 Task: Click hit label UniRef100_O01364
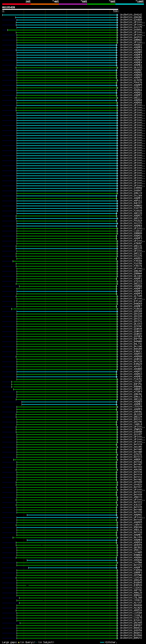pos(131,196)
